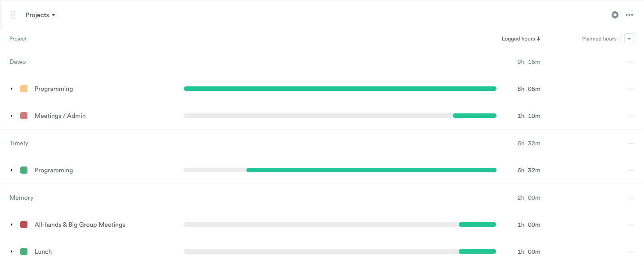This screenshot has height=265, width=644.
Task: Expand Timely Programming row arrow
Action: (x=12, y=170)
